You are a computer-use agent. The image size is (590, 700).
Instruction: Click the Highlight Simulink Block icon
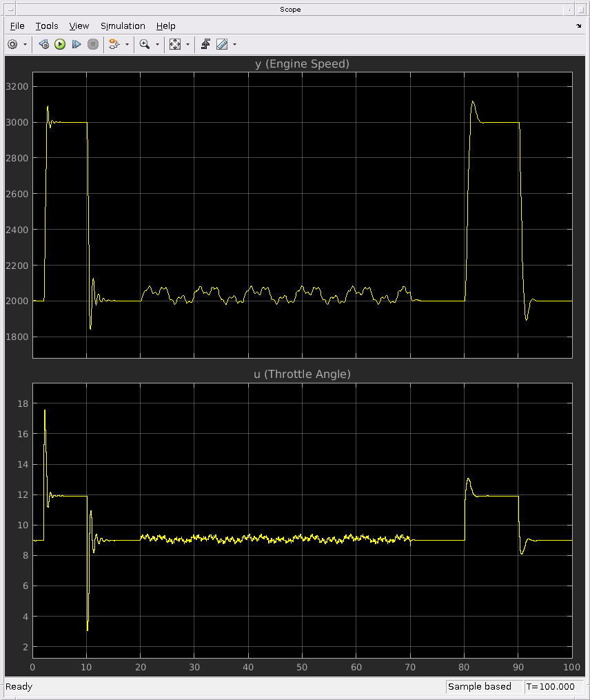[114, 44]
